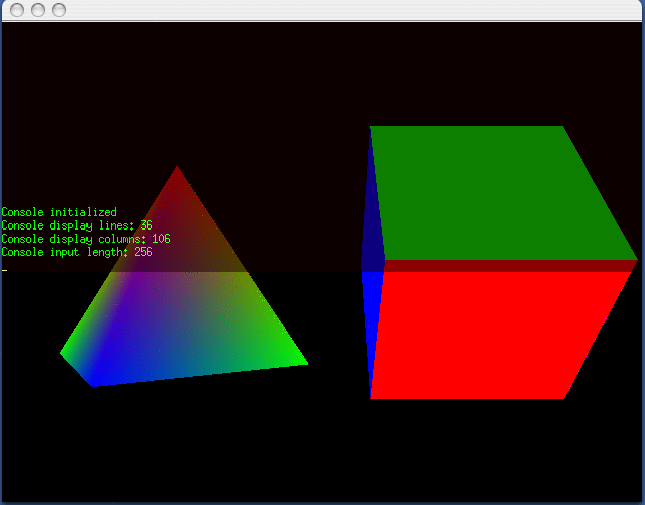Minimize the window with the middle button
Image resolution: width=645 pixels, height=505 pixels.
[x=38, y=10]
